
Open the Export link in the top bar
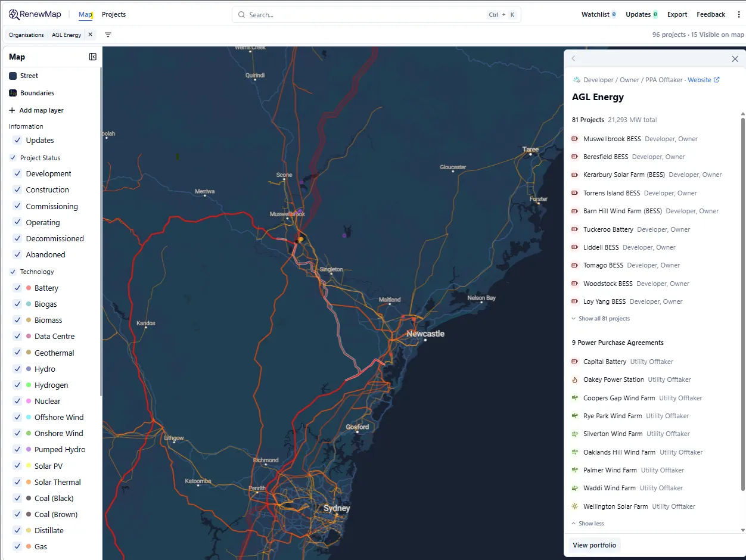coord(677,14)
